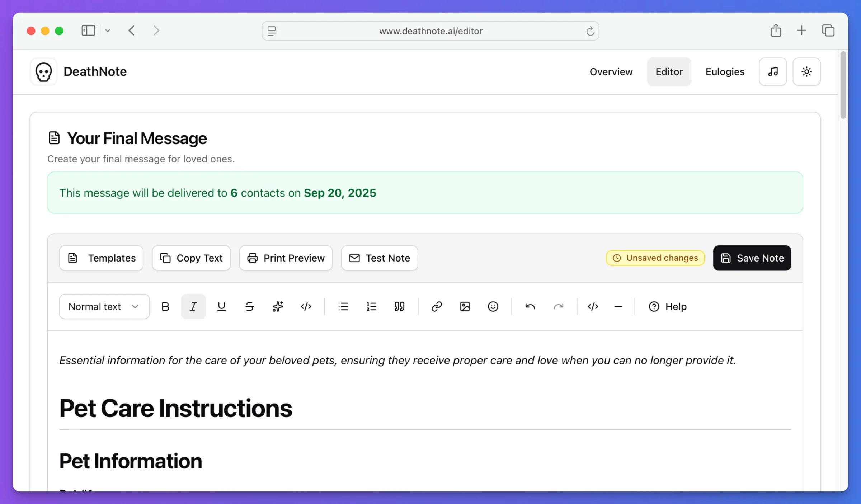861x504 pixels.
Task: Open the Normal text style dropdown
Action: (x=104, y=306)
